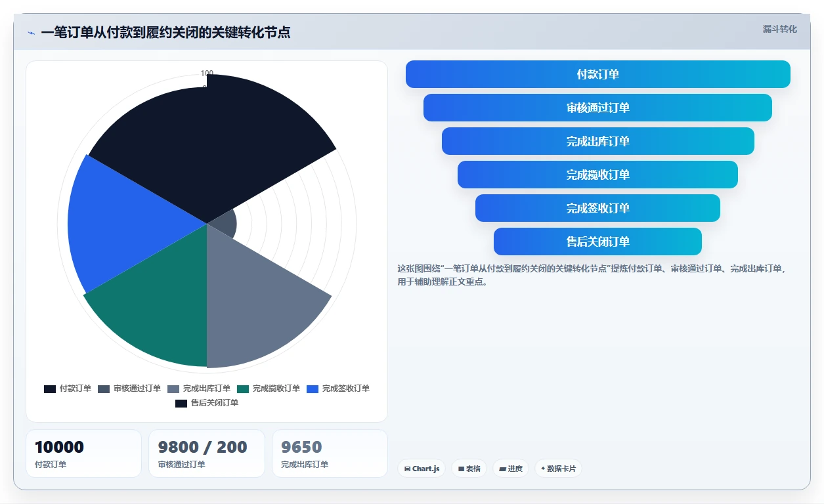Click the 9650 完成出库订单 stat card
This screenshot has width=824, height=504.
330,453
